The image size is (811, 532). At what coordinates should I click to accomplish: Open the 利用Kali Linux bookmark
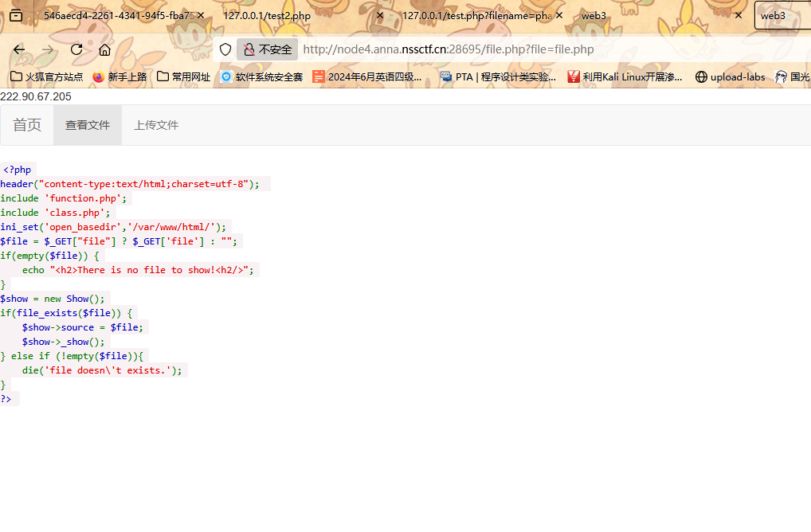pyautogui.click(x=625, y=77)
